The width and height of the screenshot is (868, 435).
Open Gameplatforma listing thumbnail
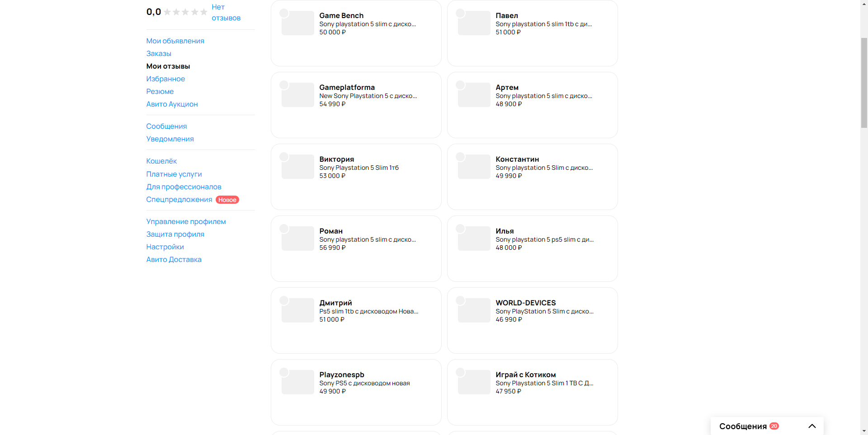click(x=297, y=95)
